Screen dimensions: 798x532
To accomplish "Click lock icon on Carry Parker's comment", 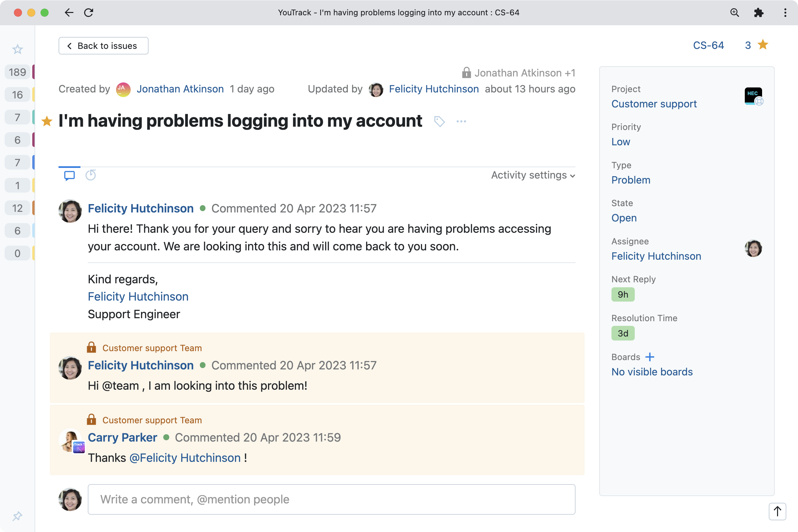I will pyautogui.click(x=91, y=419).
